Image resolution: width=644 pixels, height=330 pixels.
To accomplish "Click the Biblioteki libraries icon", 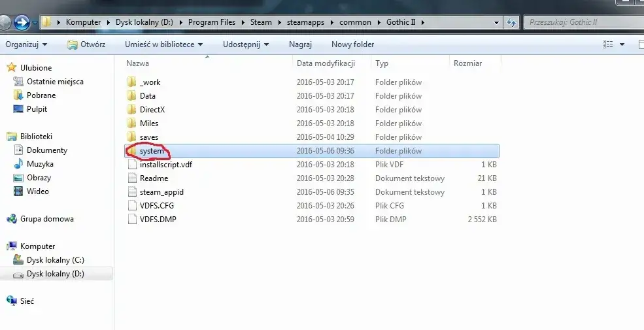I will (12, 137).
